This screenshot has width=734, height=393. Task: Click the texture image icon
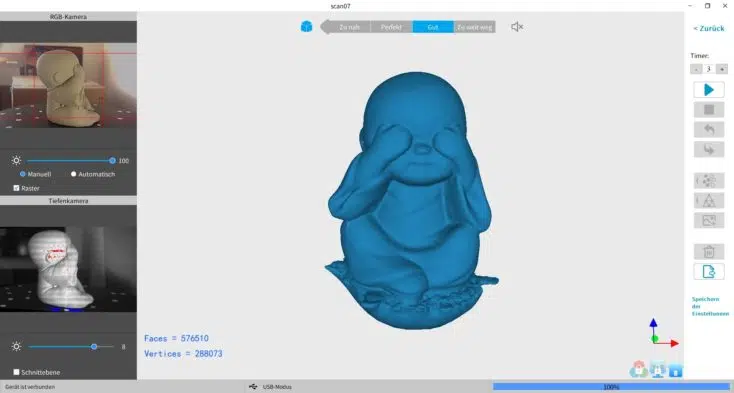click(709, 220)
